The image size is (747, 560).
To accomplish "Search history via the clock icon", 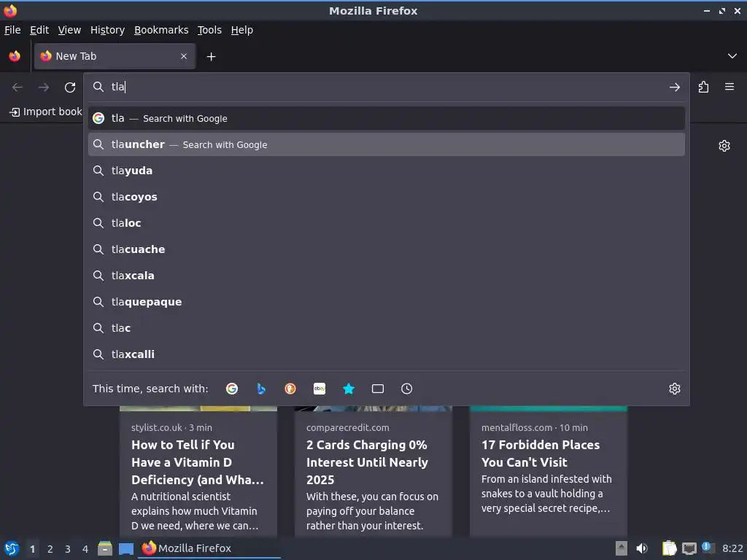I will coord(407,389).
